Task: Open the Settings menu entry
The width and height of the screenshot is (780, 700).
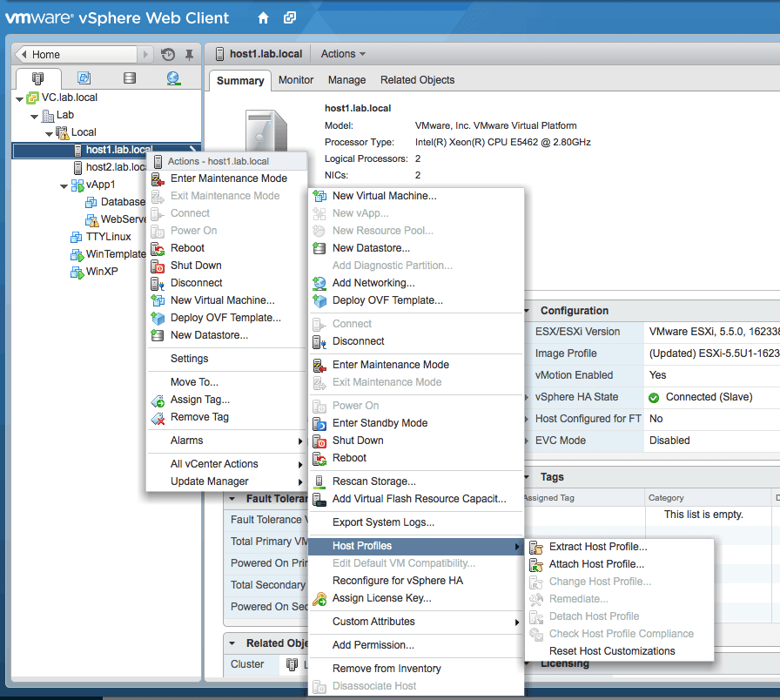Action: (x=227, y=358)
